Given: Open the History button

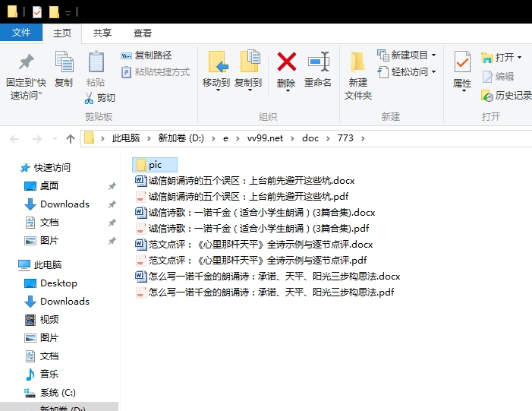Looking at the screenshot, I should pyautogui.click(x=506, y=96).
